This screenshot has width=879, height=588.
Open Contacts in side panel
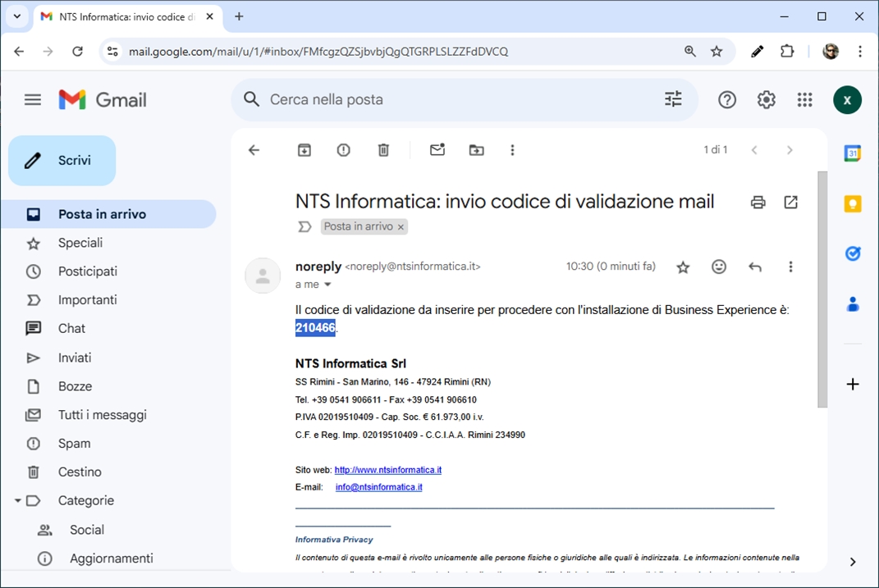[853, 304]
